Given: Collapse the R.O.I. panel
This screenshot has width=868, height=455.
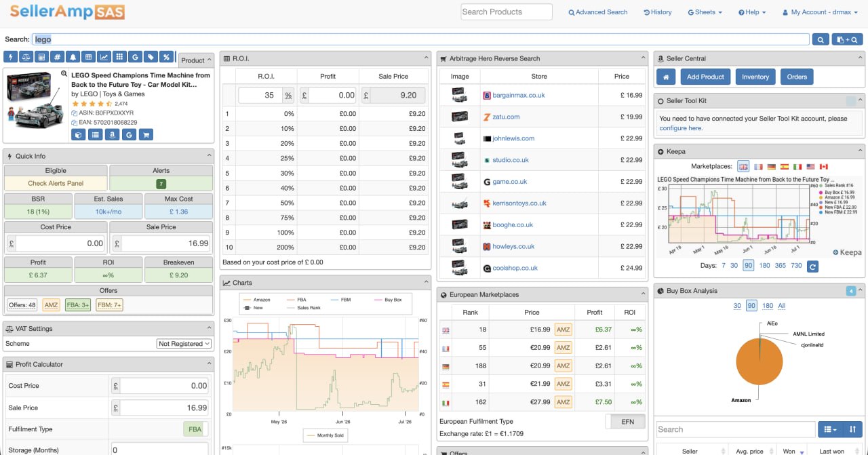Looking at the screenshot, I should point(425,58).
